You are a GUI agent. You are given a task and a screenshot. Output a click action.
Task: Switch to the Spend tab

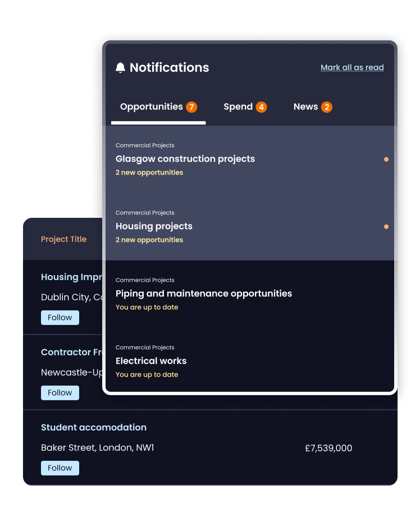245,107
